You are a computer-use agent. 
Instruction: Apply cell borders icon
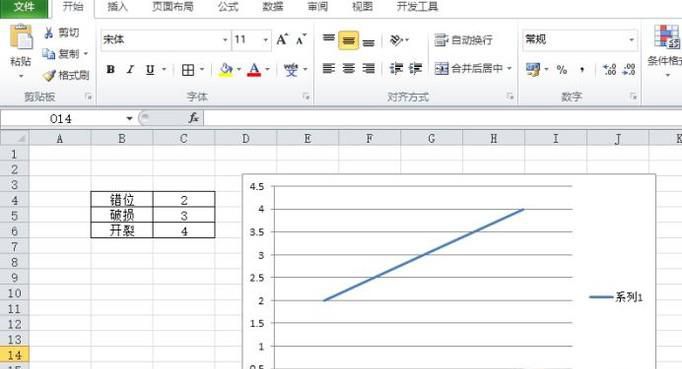(188, 69)
